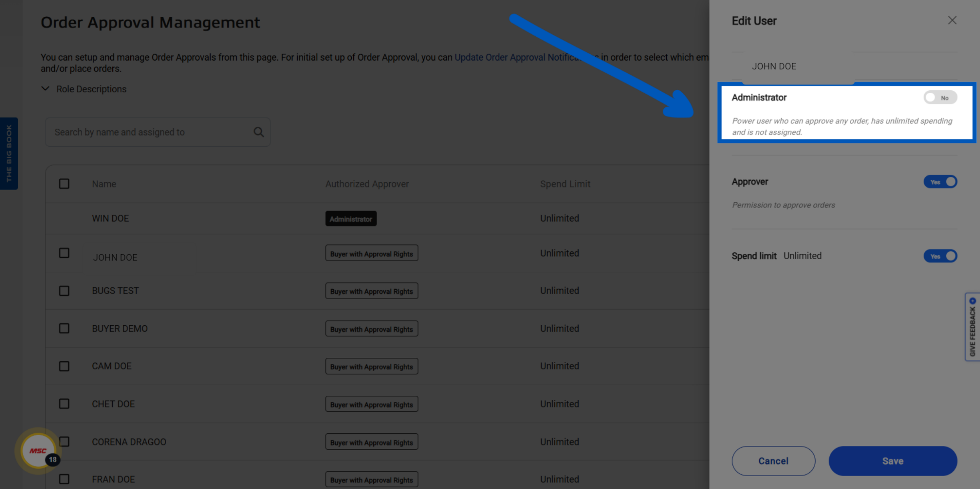Select the CAM DOE name
Image resolution: width=980 pixels, height=489 pixels.
[111, 366]
